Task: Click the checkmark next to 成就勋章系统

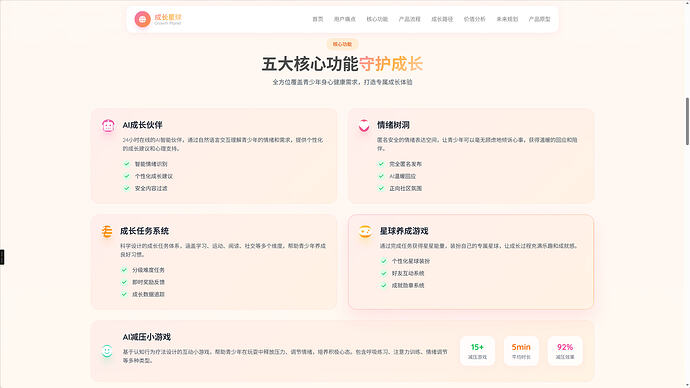Action: pyautogui.click(x=384, y=286)
